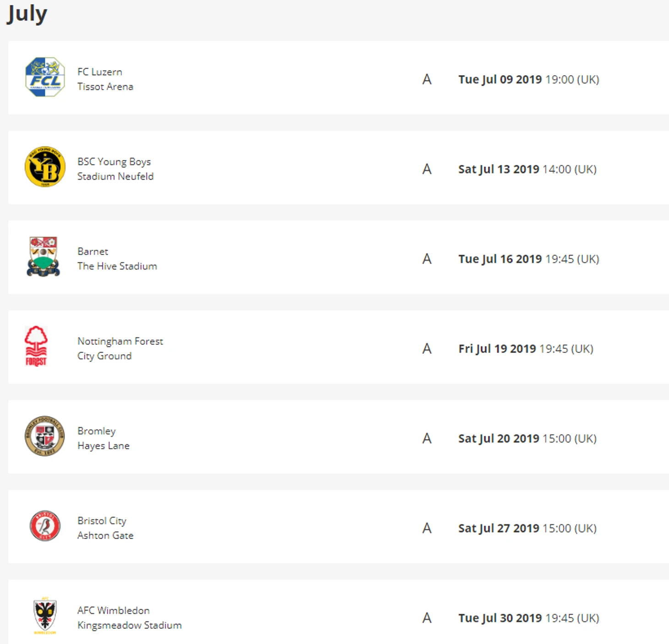The height and width of the screenshot is (644, 669).
Task: Click the Bristol City robin badge
Action: point(45,526)
